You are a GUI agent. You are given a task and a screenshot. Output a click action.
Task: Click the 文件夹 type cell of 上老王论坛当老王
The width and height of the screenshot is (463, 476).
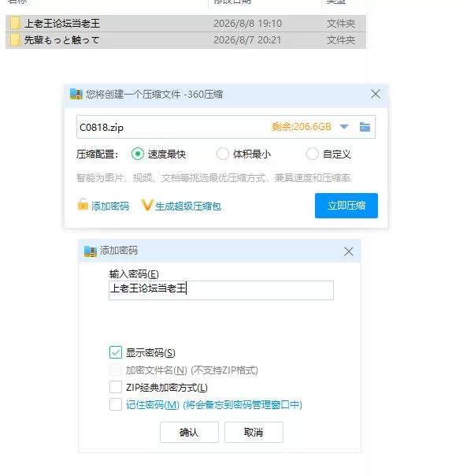341,24
